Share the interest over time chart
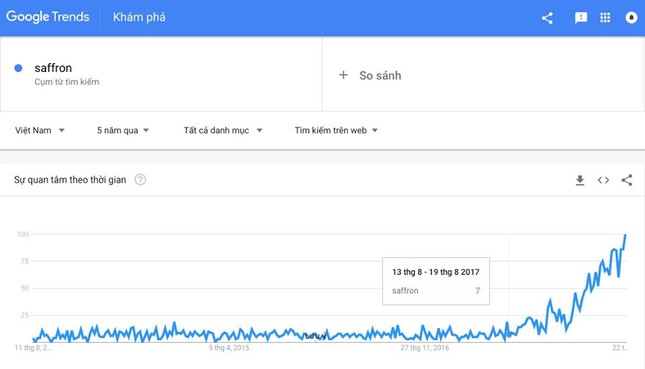The width and height of the screenshot is (645, 369). (627, 180)
